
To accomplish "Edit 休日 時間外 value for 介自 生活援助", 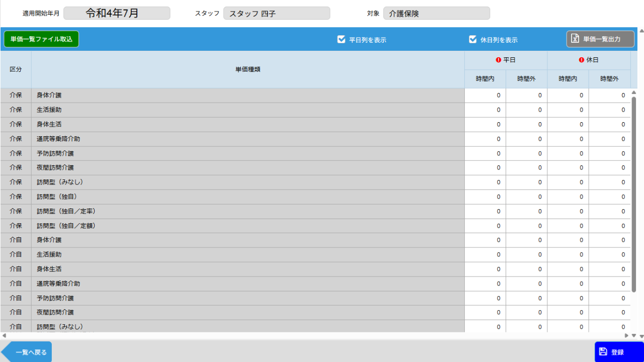I will click(x=609, y=255).
